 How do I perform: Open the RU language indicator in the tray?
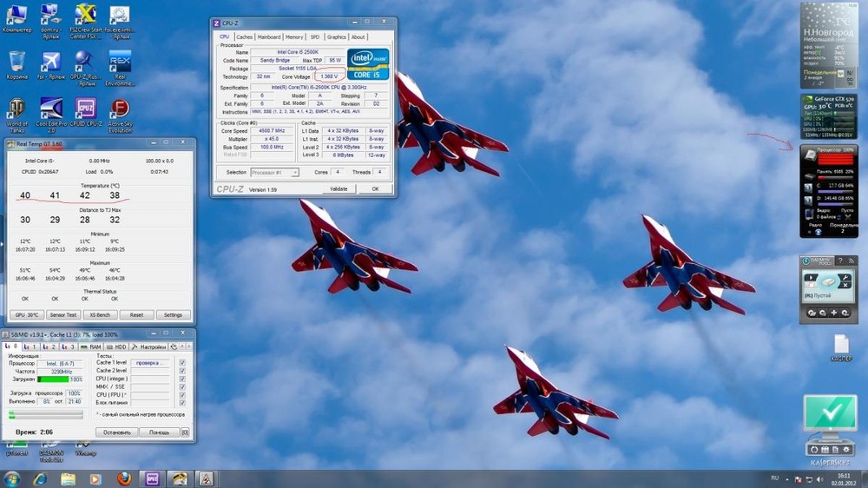(x=775, y=478)
